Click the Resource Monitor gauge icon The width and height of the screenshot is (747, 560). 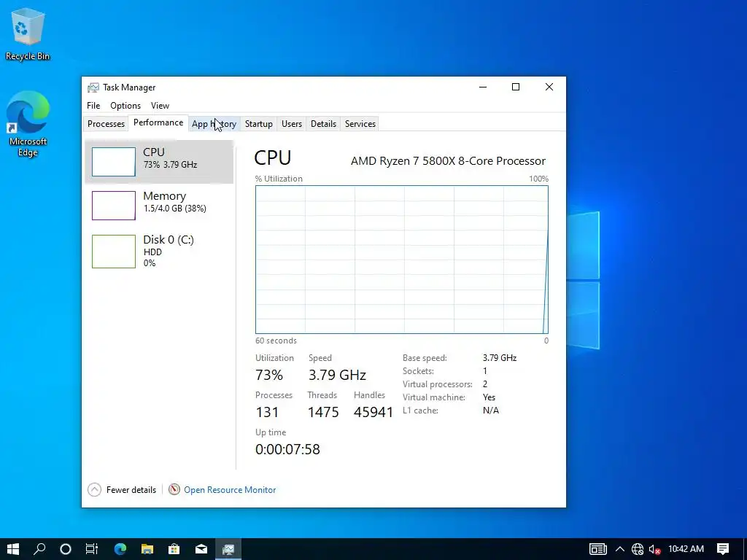click(x=174, y=489)
